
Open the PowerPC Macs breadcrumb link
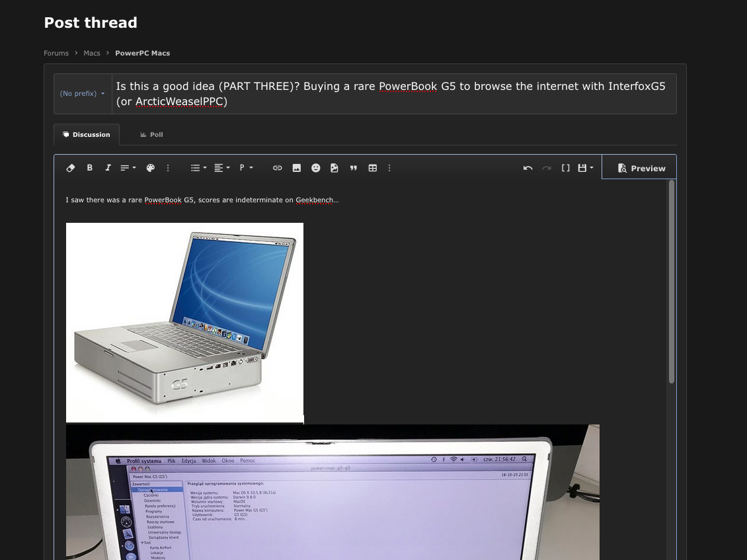tap(142, 53)
